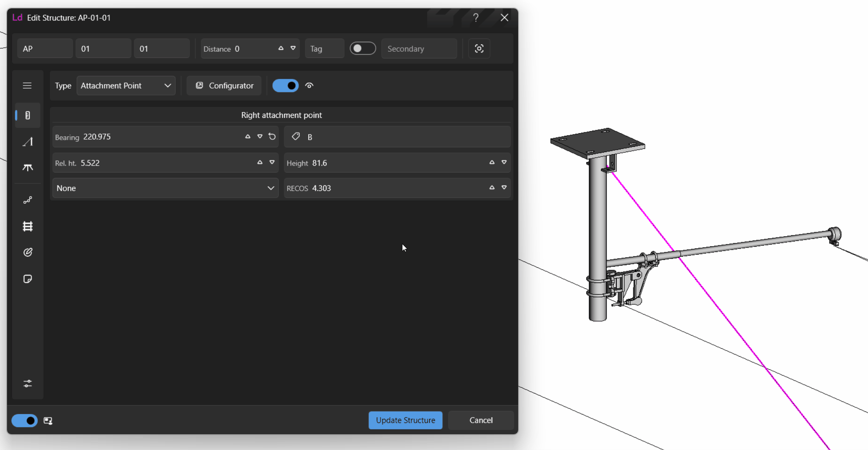Increase the Rel. ht. value

tap(260, 162)
